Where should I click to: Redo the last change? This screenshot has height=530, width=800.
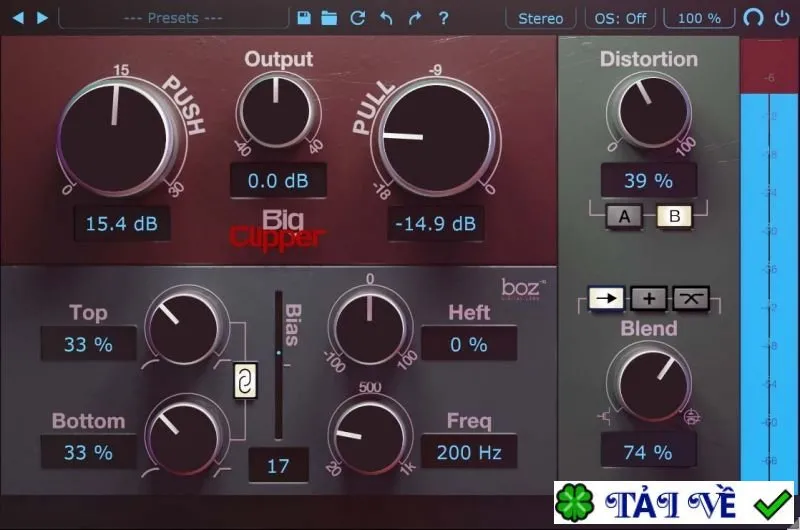pyautogui.click(x=415, y=18)
